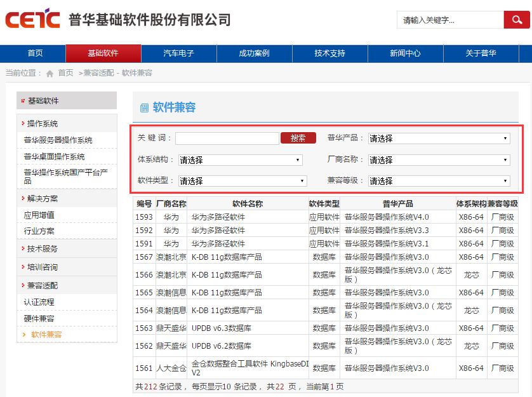Click 浪潮信息 cell in row 1565
This screenshot has height=397, width=532.
pos(171,293)
